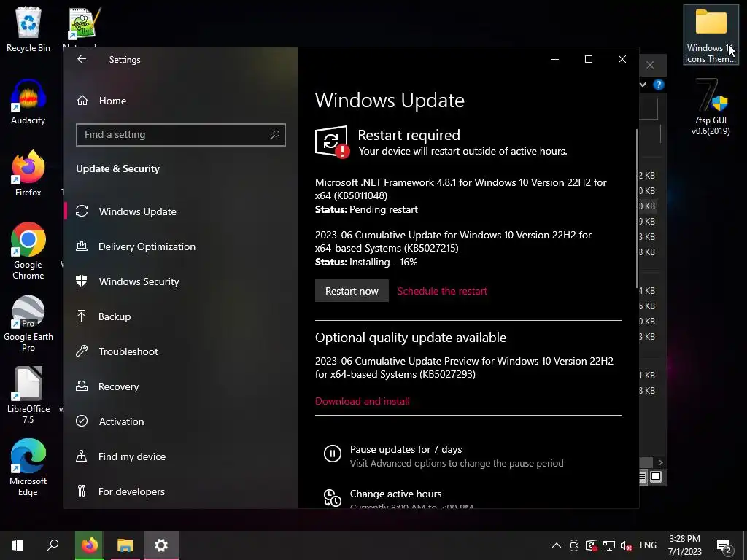Select Audacity desktop shortcut
747x560 pixels.
point(28,102)
